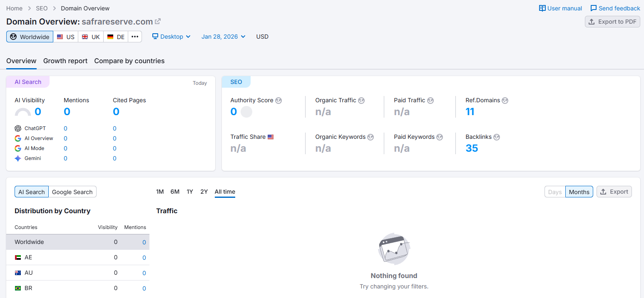Select the 6M time range
The image size is (644, 298).
click(175, 192)
